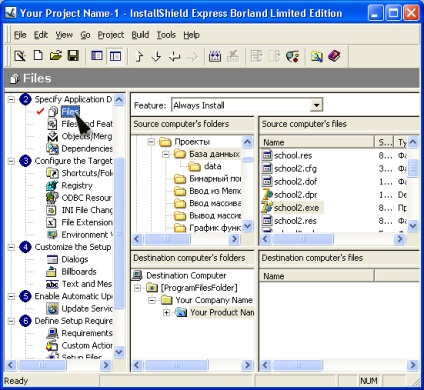Image resolution: width=424 pixels, height=390 pixels.
Task: Collapse the [ProgramFilesFolder] node
Action: click(x=138, y=288)
